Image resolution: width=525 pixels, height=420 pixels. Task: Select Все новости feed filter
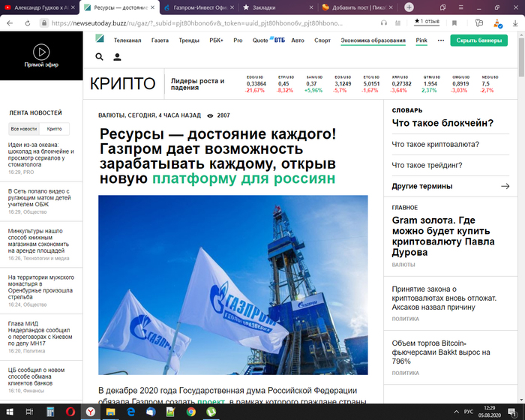point(23,129)
